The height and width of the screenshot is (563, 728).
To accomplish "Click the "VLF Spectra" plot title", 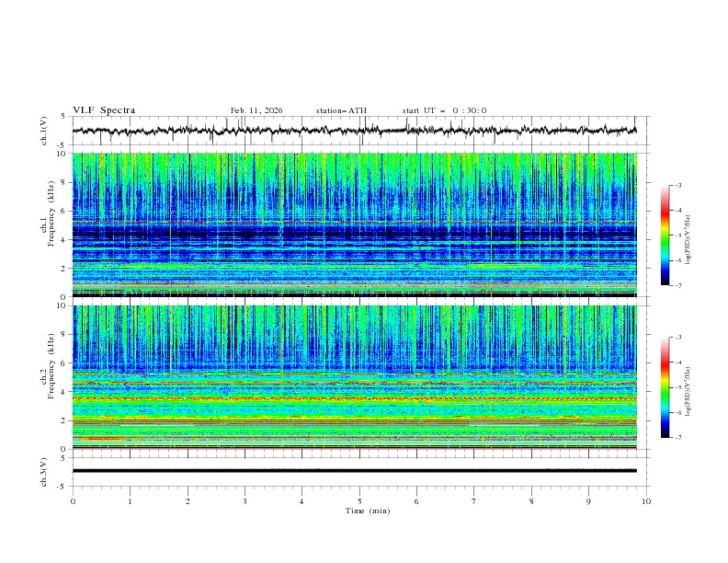I will pyautogui.click(x=104, y=110).
